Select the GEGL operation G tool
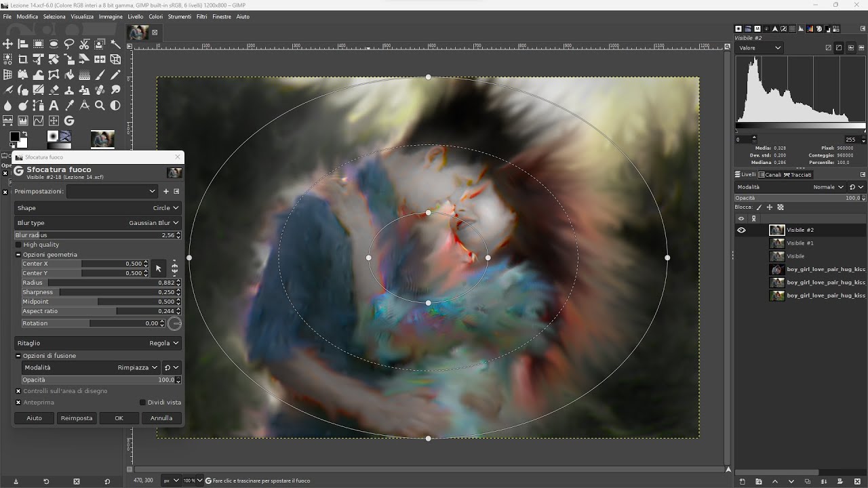 [x=69, y=121]
